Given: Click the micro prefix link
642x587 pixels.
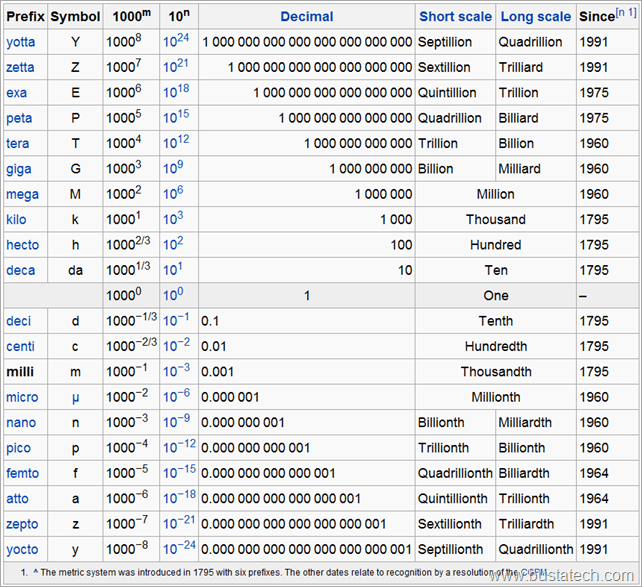Looking at the screenshot, I should coord(22,397).
